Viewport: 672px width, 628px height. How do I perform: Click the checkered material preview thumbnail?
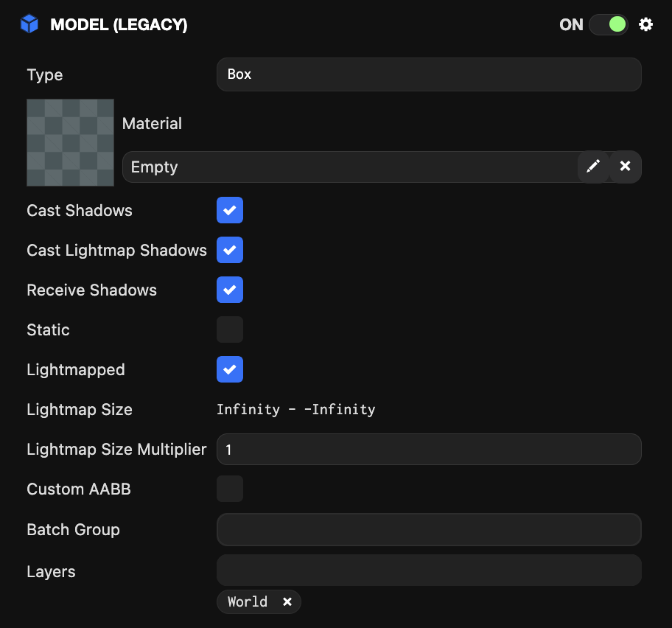(x=70, y=143)
